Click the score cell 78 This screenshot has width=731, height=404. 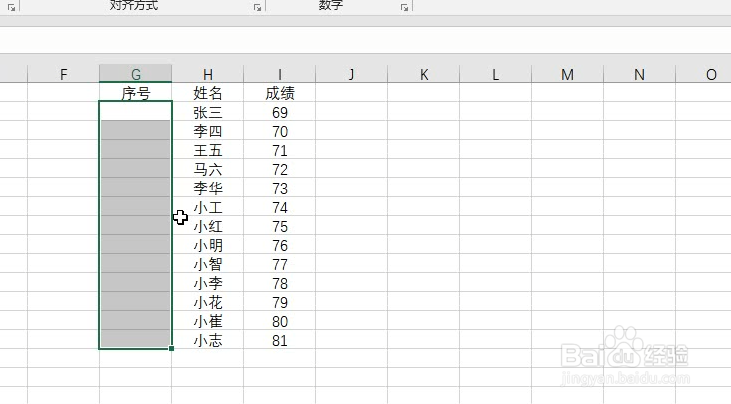tap(280, 282)
